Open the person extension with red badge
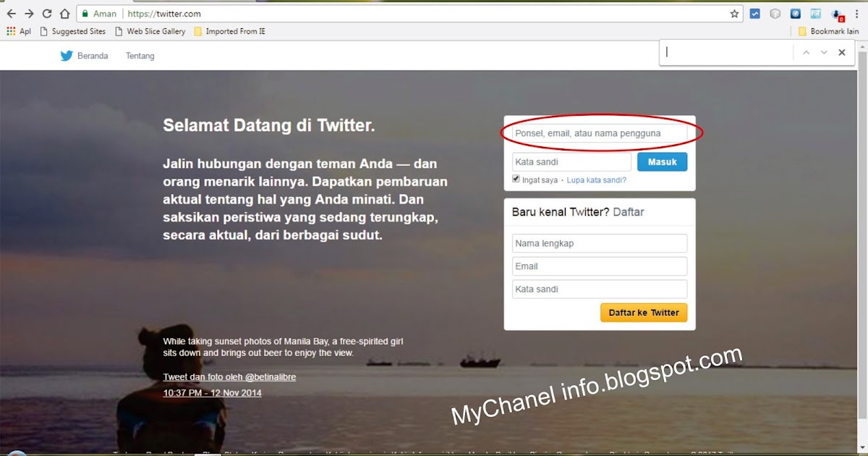This screenshot has width=868, height=456. click(838, 14)
